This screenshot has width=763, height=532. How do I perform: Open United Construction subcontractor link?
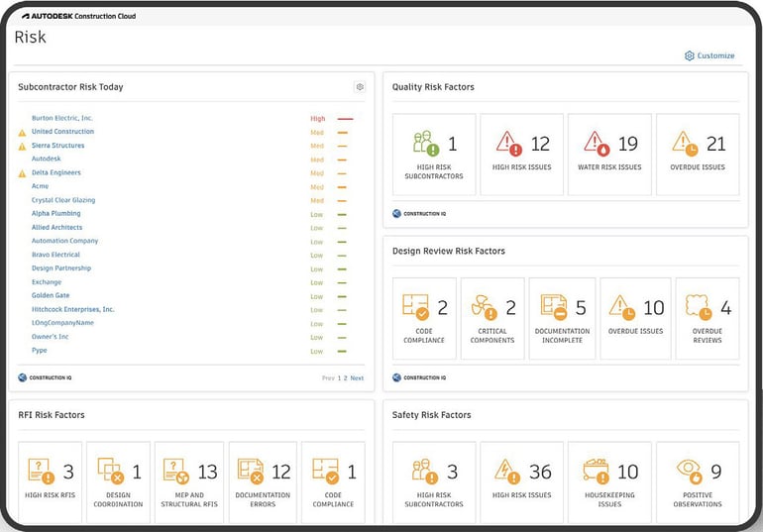click(x=62, y=132)
